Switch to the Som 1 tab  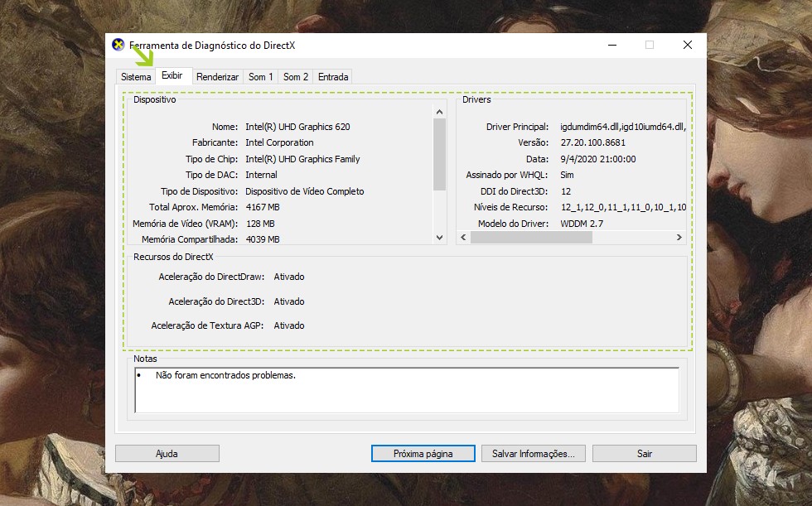(260, 77)
